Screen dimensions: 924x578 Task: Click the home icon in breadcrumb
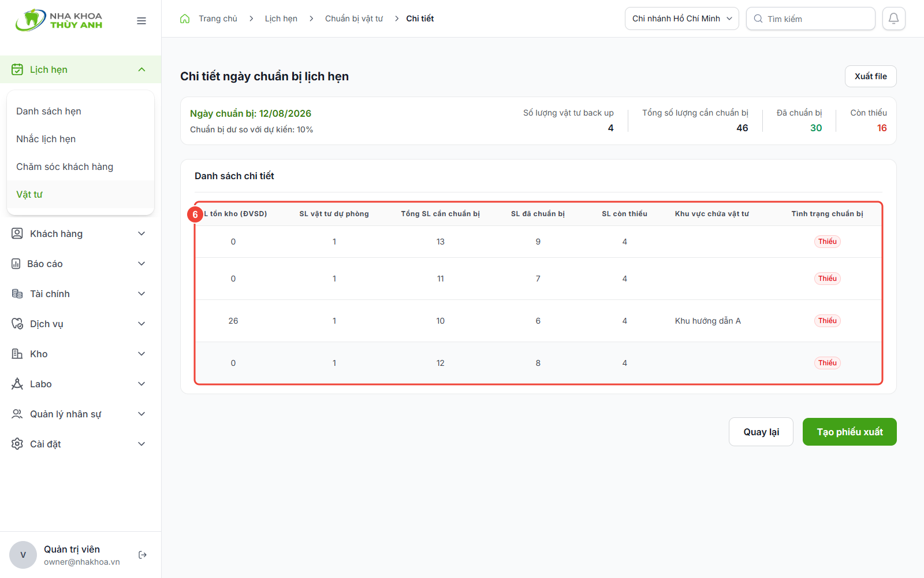[185, 18]
